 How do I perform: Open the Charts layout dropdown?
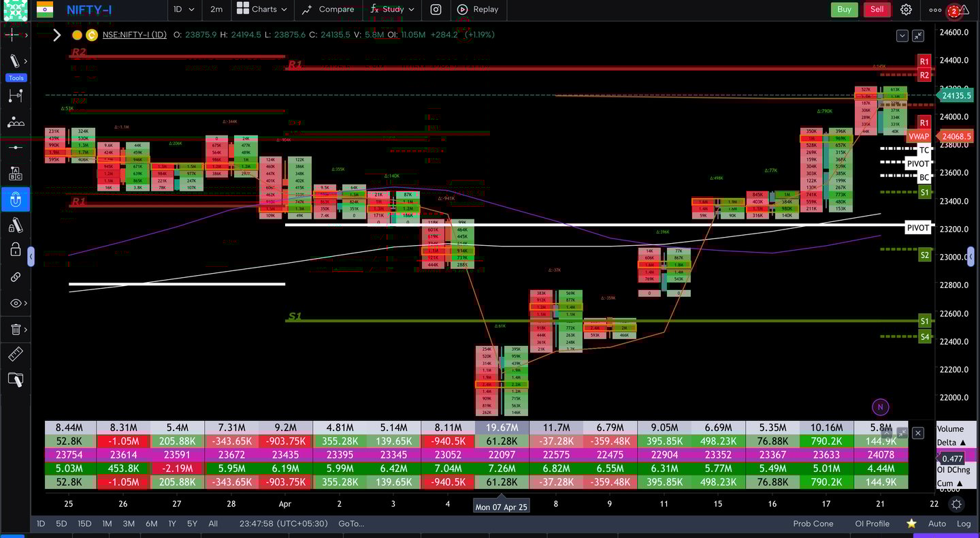pos(262,10)
